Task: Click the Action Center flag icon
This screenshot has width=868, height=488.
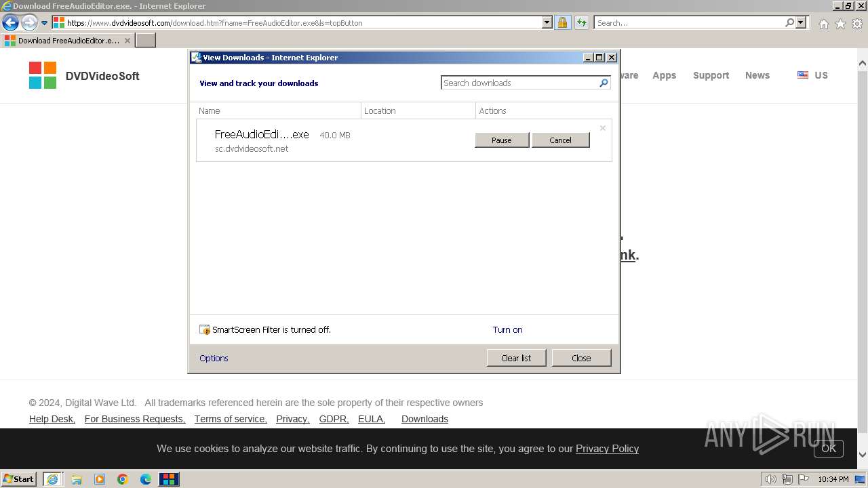Action: click(804, 479)
